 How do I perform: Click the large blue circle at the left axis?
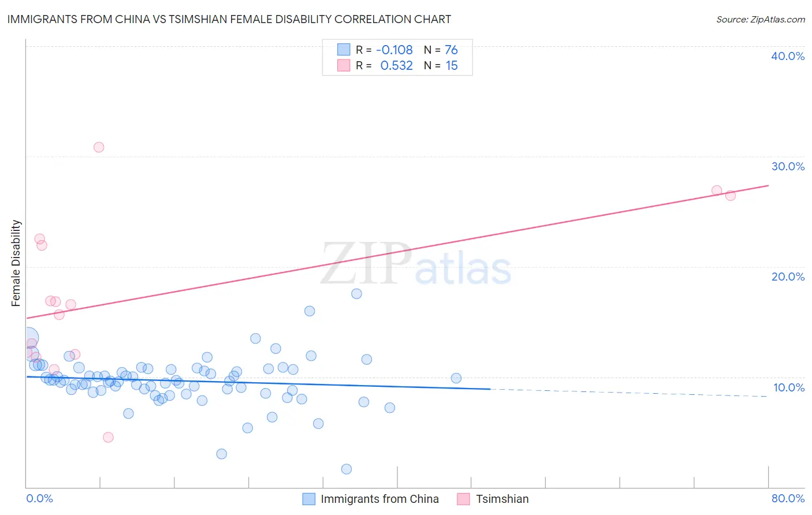[x=28, y=338]
